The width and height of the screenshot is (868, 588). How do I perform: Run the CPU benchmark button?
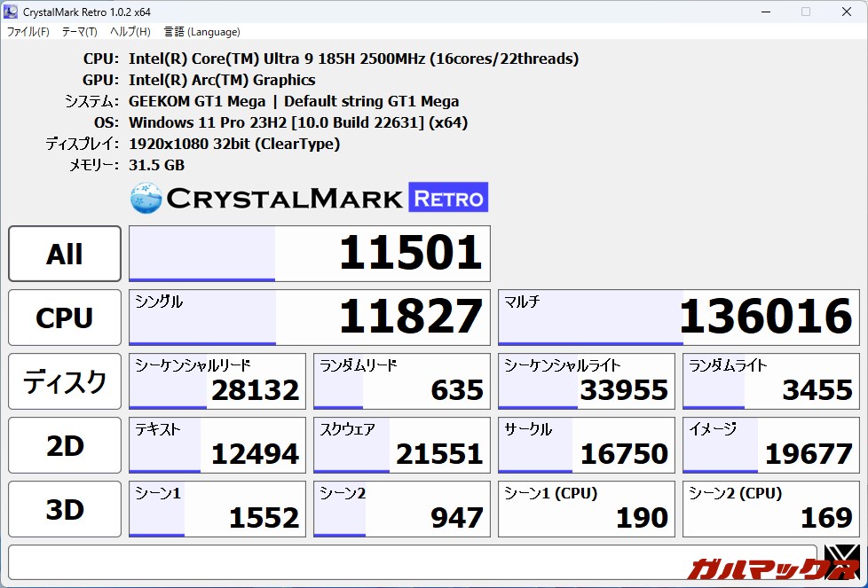(x=65, y=318)
